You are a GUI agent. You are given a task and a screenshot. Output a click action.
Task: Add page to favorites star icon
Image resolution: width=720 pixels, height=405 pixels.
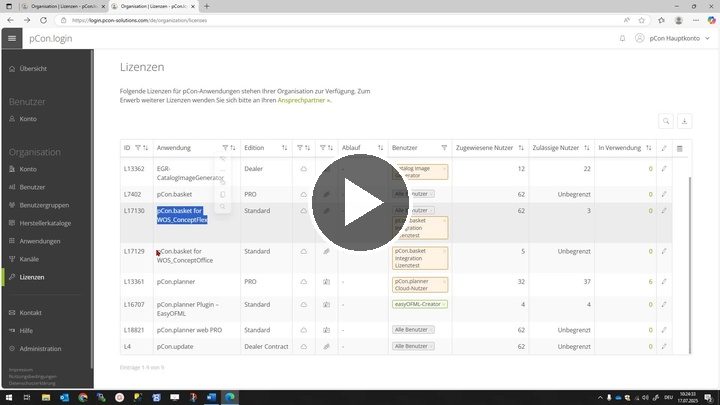[x=641, y=20]
